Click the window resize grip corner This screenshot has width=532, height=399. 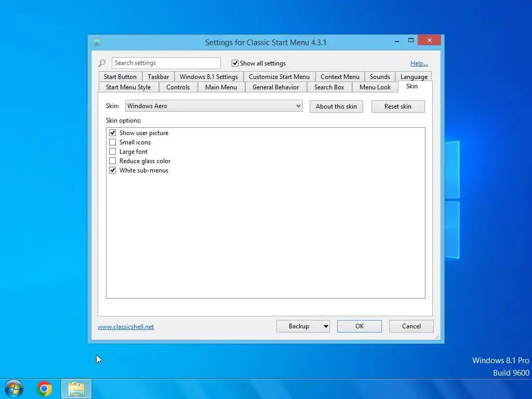436,337
